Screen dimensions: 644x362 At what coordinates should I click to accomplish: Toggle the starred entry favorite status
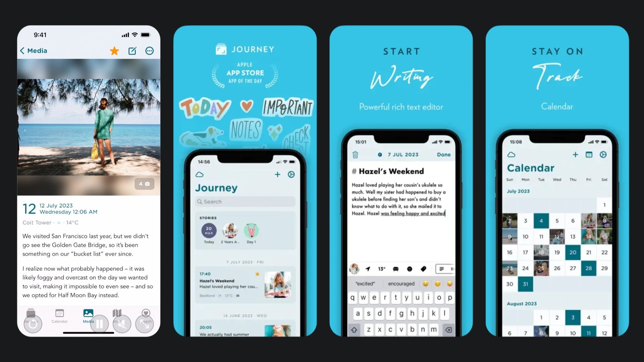115,50
